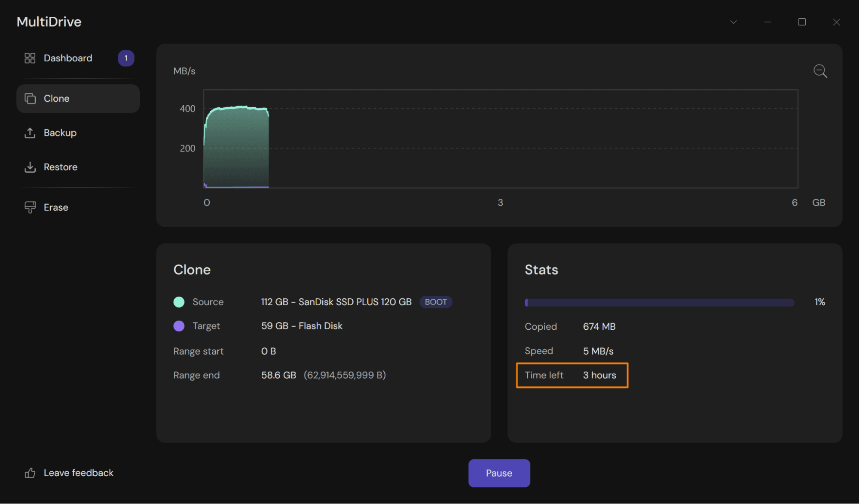Open the Dashboard section
The height and width of the screenshot is (504, 859).
tap(78, 58)
